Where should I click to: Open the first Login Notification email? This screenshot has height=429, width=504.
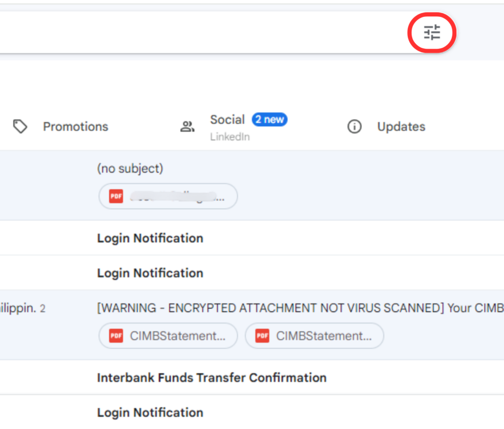(x=150, y=238)
